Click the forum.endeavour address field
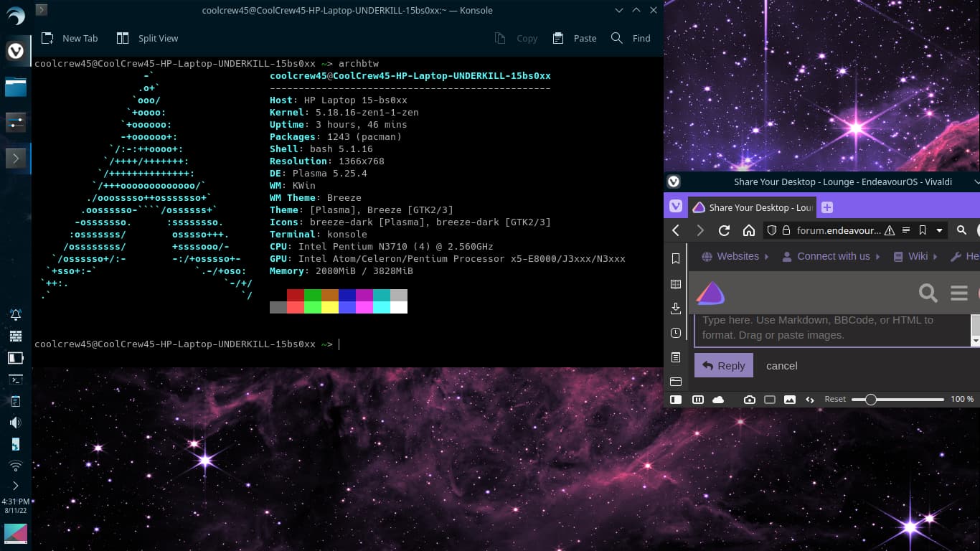The height and width of the screenshot is (551, 980). point(839,230)
